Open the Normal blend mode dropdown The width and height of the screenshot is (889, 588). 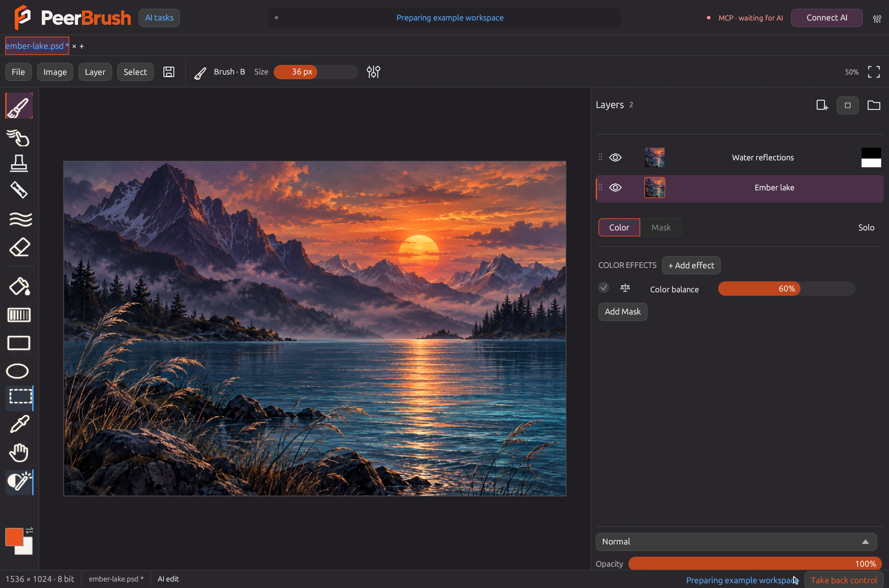coord(736,541)
